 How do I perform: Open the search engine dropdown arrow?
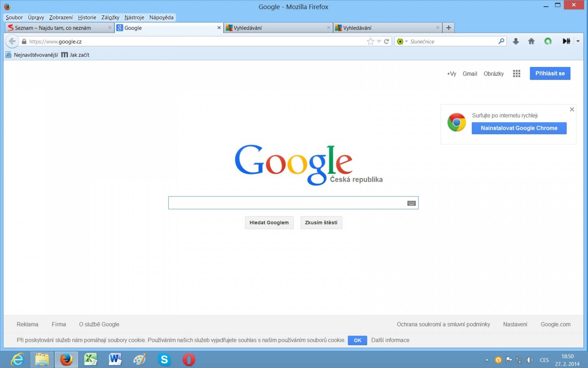(406, 42)
